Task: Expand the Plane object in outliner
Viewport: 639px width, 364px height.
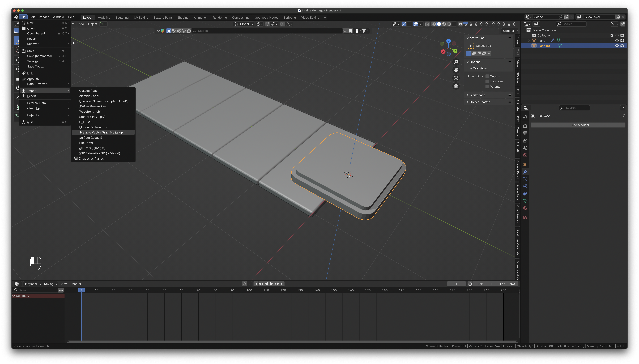Action: coord(529,41)
